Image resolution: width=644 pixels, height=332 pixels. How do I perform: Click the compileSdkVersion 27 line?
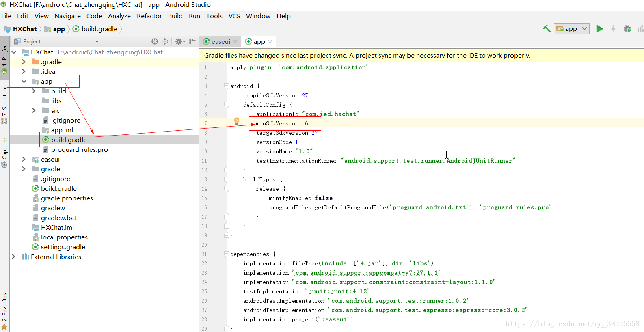275,95
